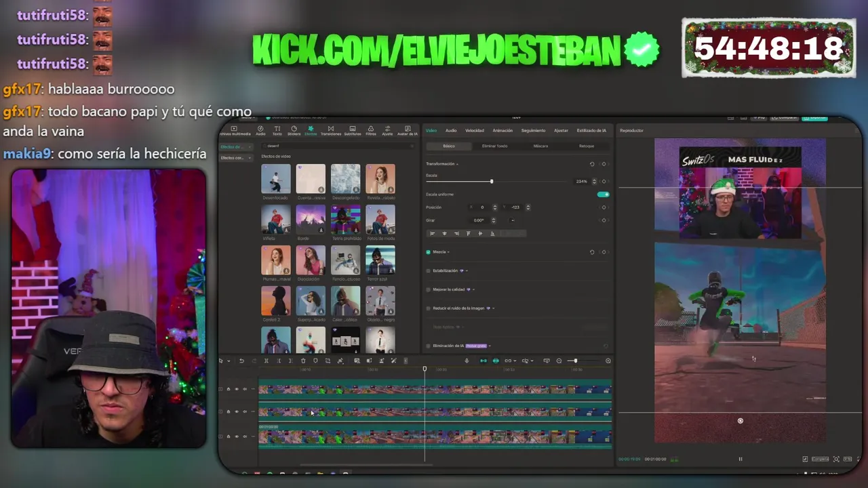This screenshot has height=488, width=868.
Task: Enable Reducir el ruido de la imagen checkbox
Action: pos(428,308)
